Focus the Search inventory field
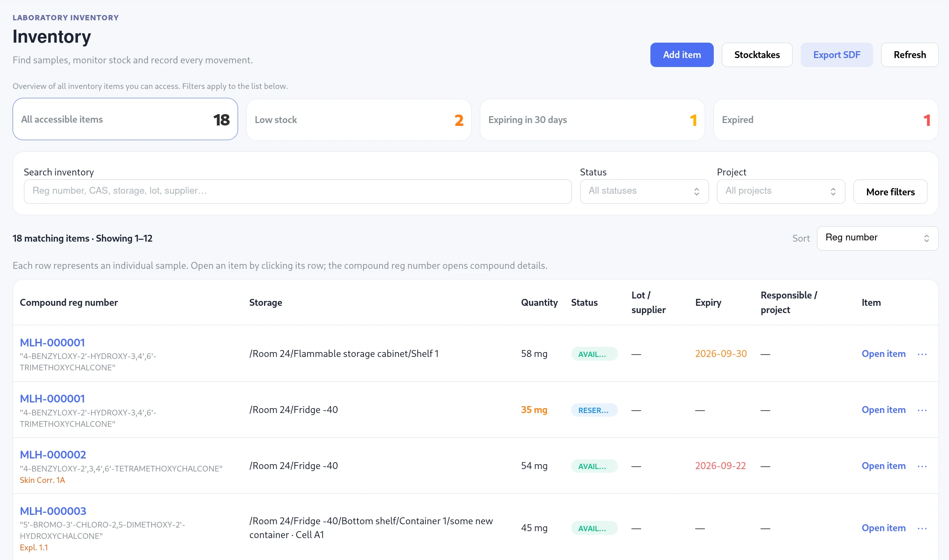Image resolution: width=949 pixels, height=560 pixels. pos(298,191)
